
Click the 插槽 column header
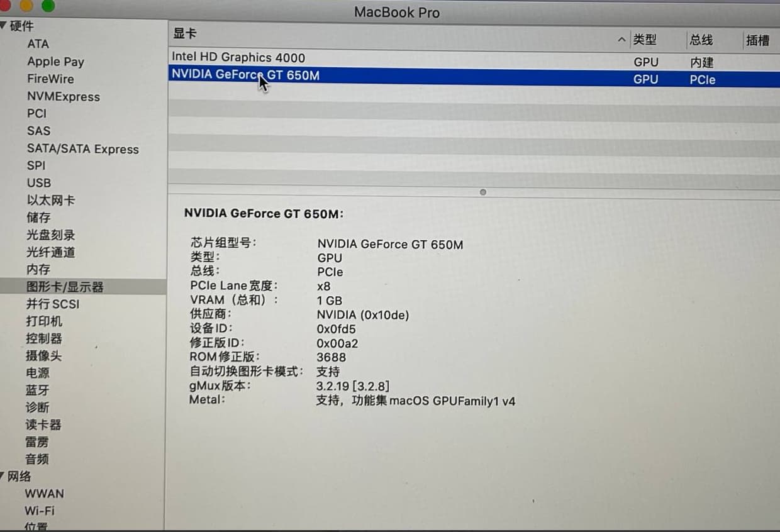point(757,40)
